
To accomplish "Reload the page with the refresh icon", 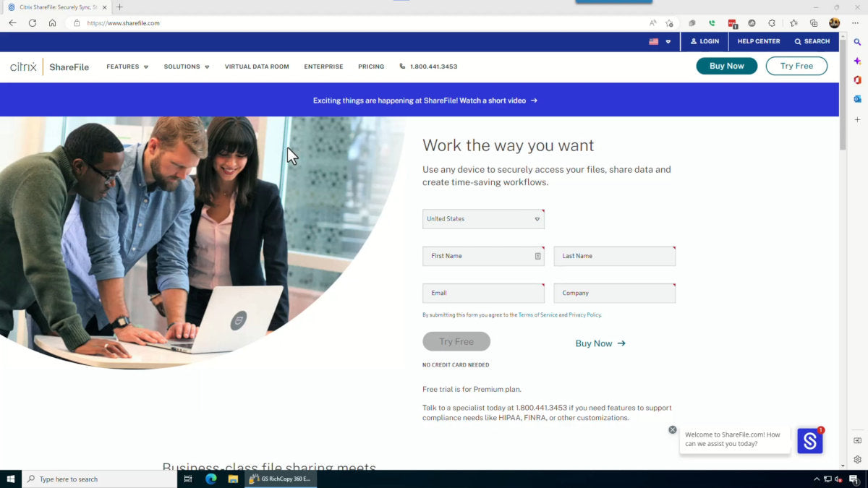I will point(33,23).
